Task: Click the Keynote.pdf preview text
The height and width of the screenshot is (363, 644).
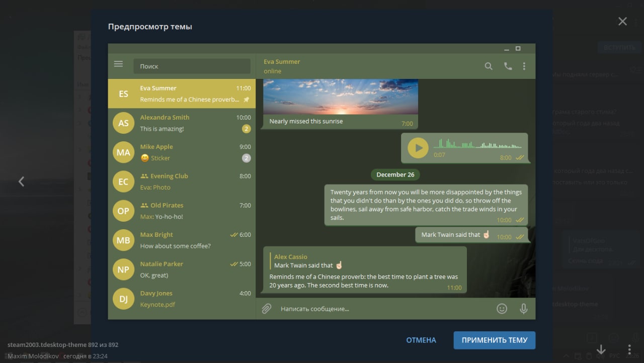Action: point(157,304)
